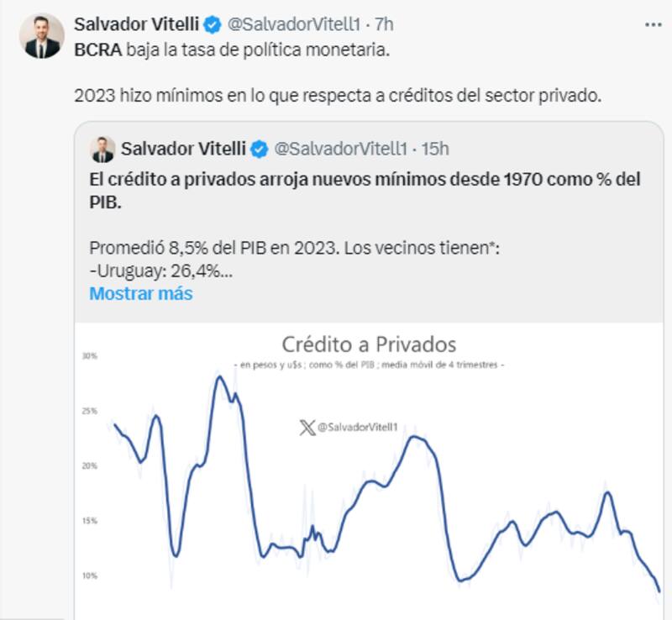Open the three-dot more options menu

[x=653, y=25]
